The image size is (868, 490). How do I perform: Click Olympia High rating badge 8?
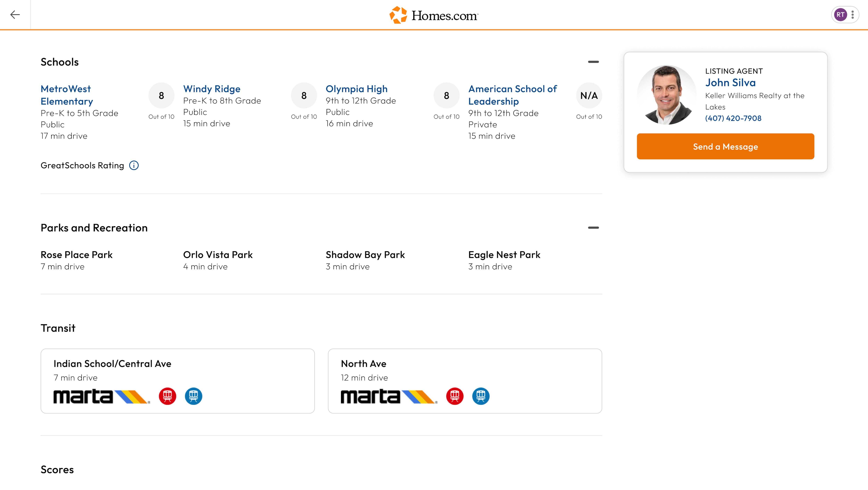[x=446, y=96]
